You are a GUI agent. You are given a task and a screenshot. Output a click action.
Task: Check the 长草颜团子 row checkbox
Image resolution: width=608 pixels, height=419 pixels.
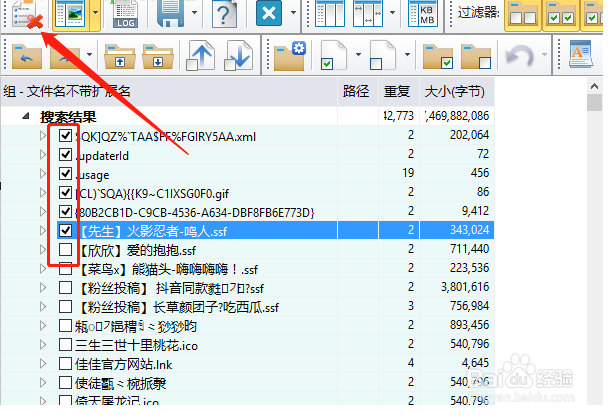(x=66, y=307)
